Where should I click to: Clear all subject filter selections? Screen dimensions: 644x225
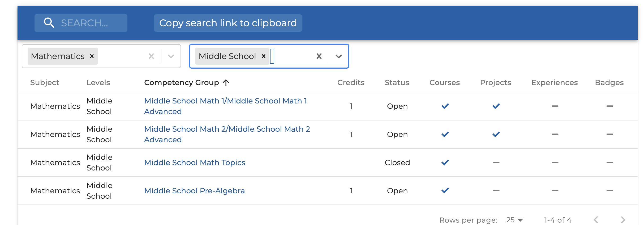[x=151, y=56]
